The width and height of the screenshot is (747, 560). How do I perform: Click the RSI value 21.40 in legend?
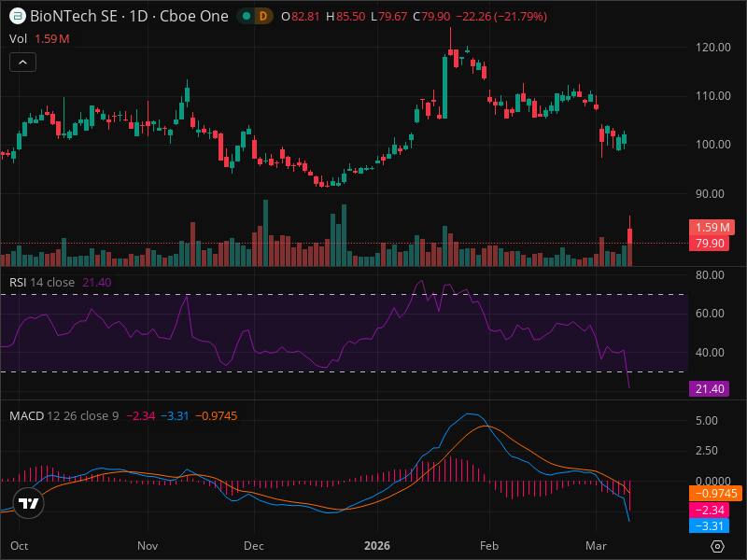(x=97, y=283)
